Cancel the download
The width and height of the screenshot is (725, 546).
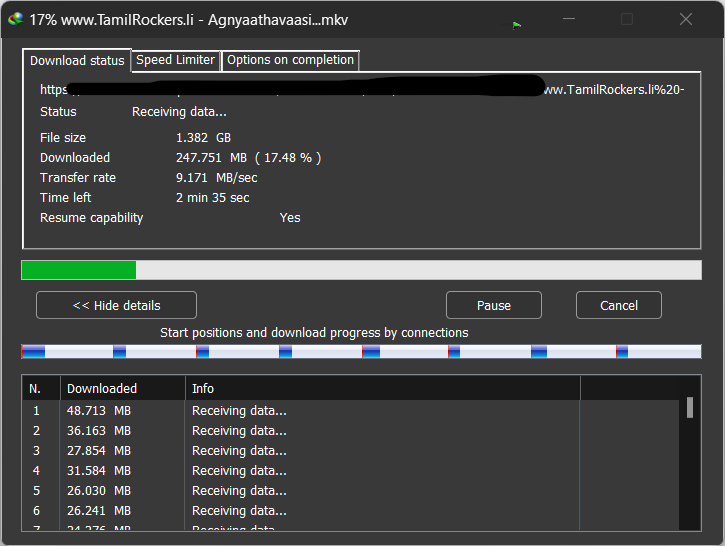click(x=619, y=305)
